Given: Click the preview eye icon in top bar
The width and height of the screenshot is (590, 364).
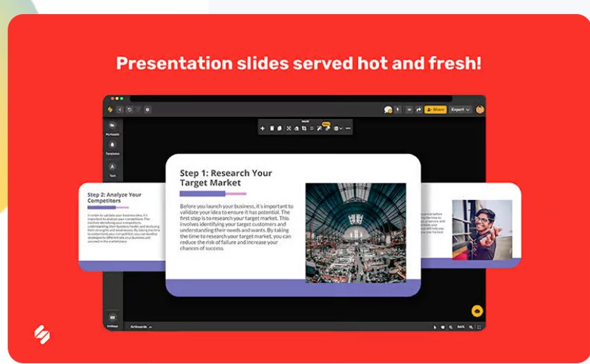Looking at the screenshot, I should click(x=409, y=110).
